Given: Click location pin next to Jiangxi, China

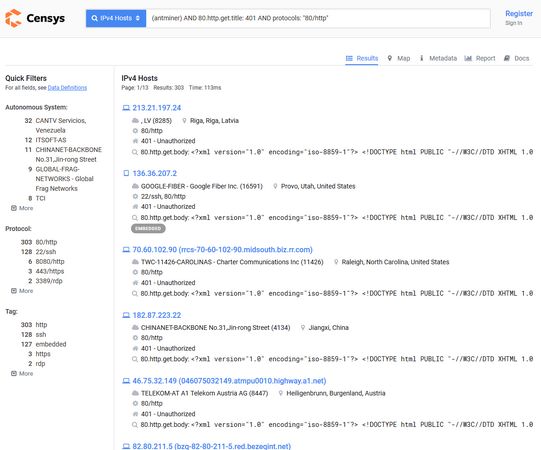Looking at the screenshot, I should click(303, 328).
